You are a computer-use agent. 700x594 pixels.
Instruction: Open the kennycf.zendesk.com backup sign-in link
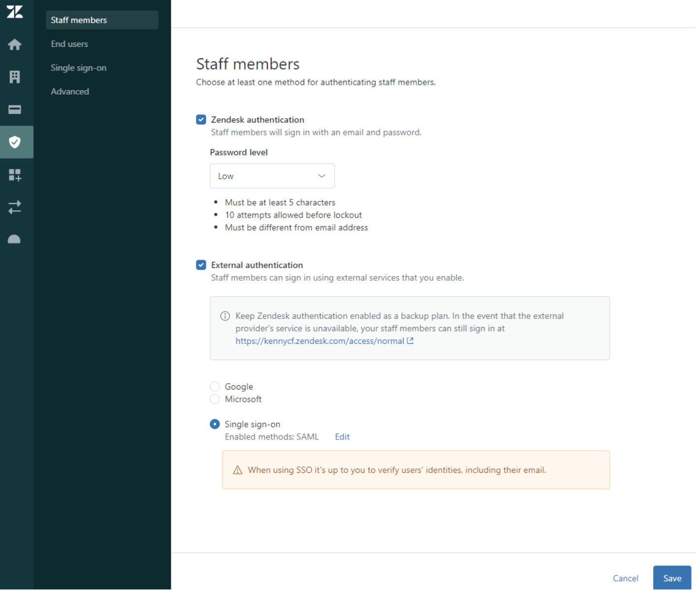click(x=320, y=340)
